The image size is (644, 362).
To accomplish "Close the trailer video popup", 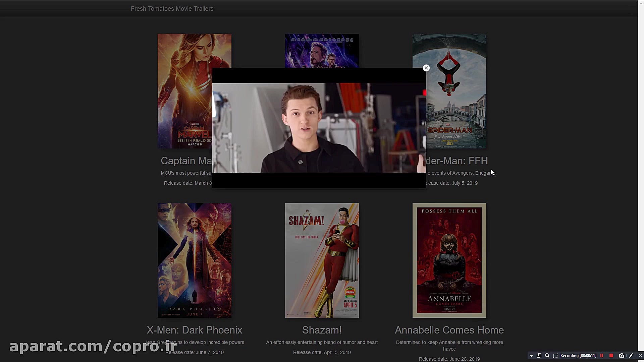I will (426, 68).
